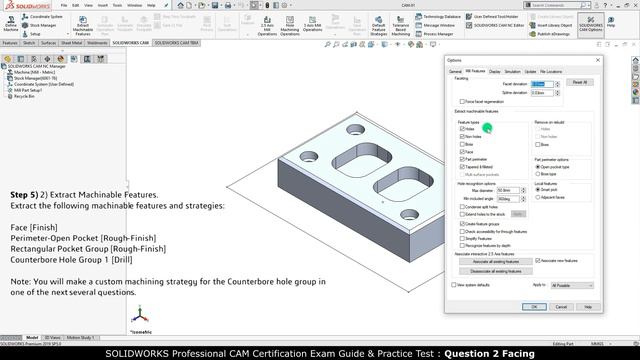The width and height of the screenshot is (640, 360).
Task: Click the New document icon
Action: coord(189,5)
